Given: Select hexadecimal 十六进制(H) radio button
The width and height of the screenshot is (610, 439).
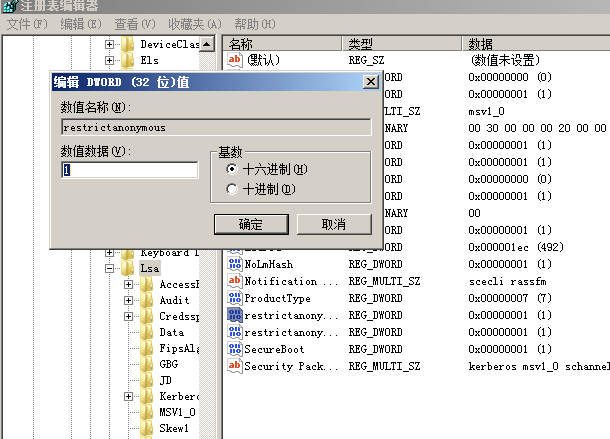Looking at the screenshot, I should pyautogui.click(x=231, y=169).
